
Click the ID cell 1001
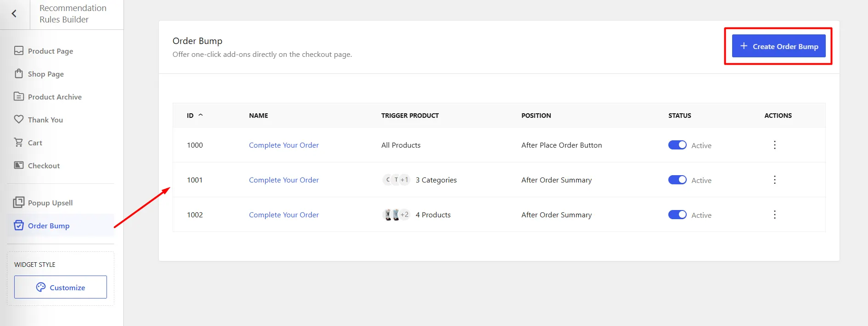tap(195, 180)
